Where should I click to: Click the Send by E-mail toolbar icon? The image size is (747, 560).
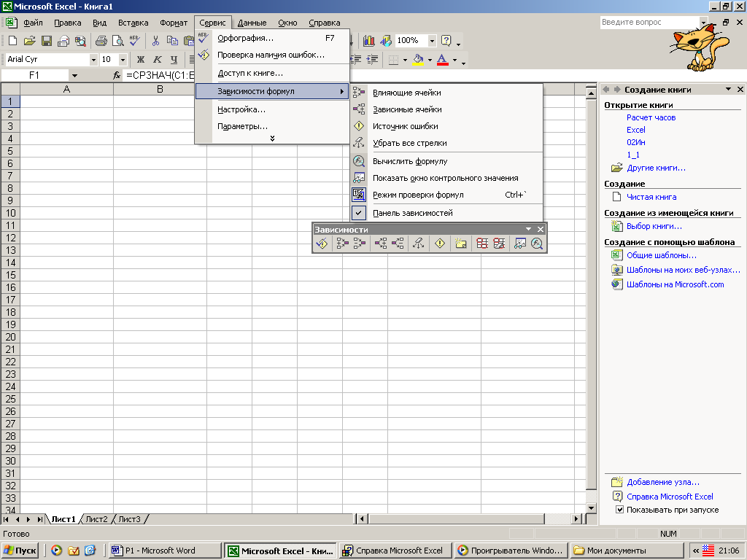[x=63, y=41]
